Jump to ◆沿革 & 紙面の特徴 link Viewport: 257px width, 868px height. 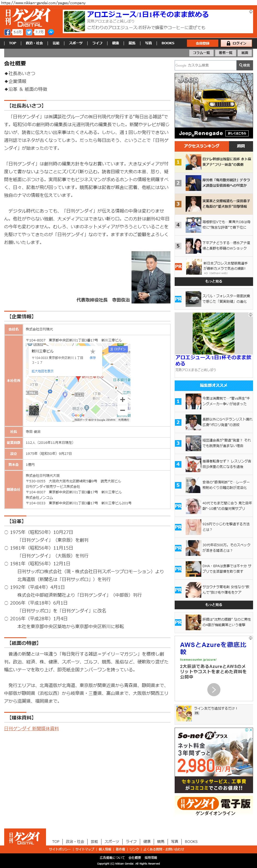click(x=26, y=89)
